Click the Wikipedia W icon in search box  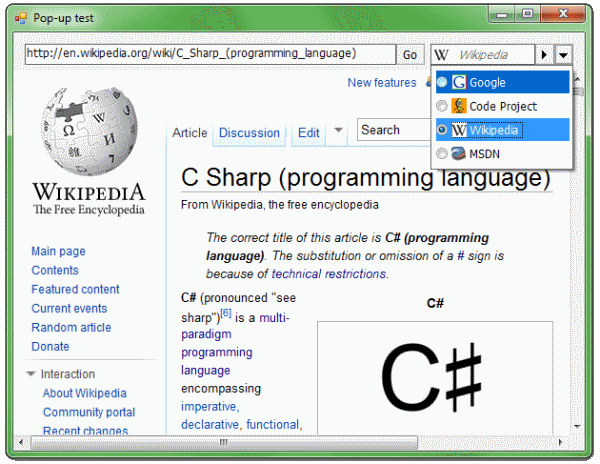click(x=441, y=55)
